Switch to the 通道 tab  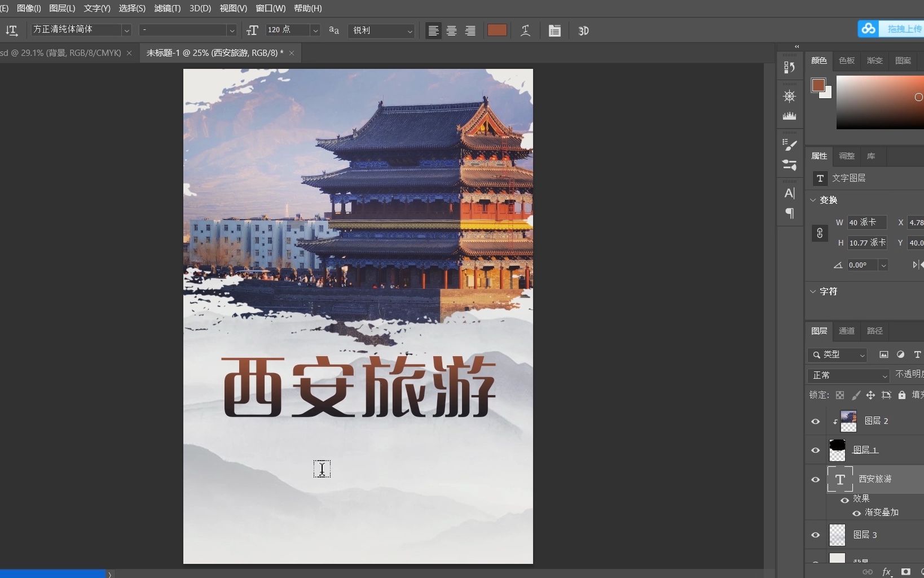(846, 331)
